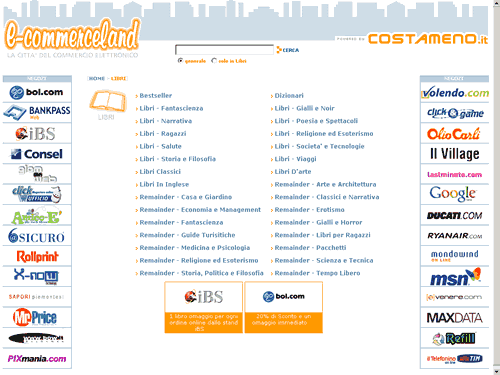Click the RYANAIR.com logo
This screenshot has height=375, width=500.
(x=455, y=236)
